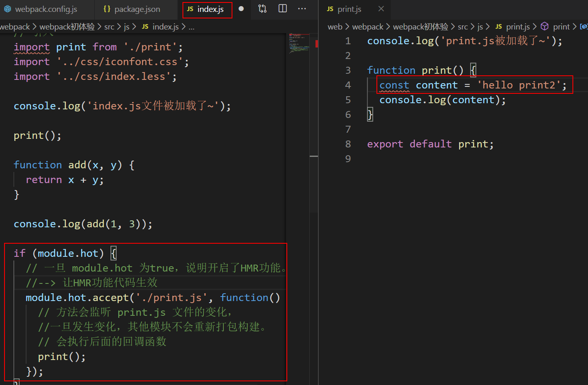Open the webpack初体验 breadcrumb in right editor
588x385 pixels.
pos(420,27)
